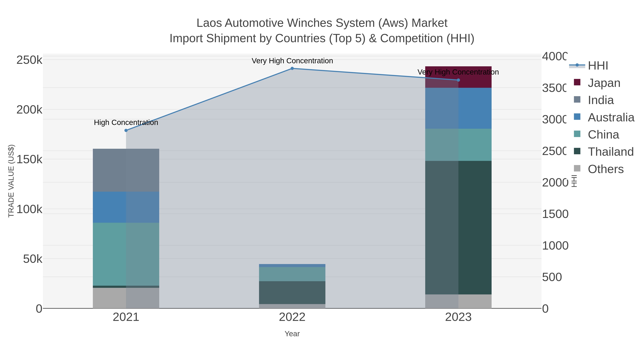
Task: Click the 2023 x-axis label
Action: (x=458, y=317)
